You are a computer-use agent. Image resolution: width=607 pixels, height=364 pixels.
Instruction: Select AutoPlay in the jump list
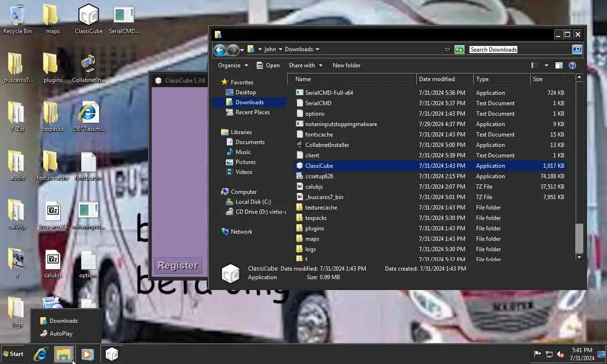pos(66,334)
